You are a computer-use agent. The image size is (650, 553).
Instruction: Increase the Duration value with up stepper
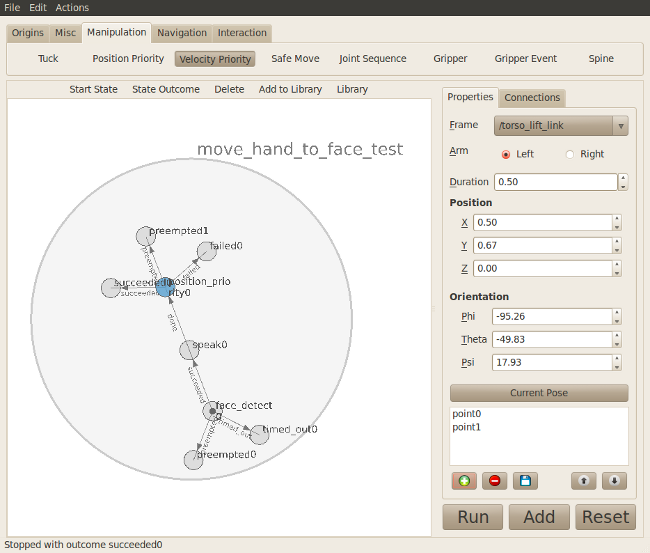(x=623, y=178)
